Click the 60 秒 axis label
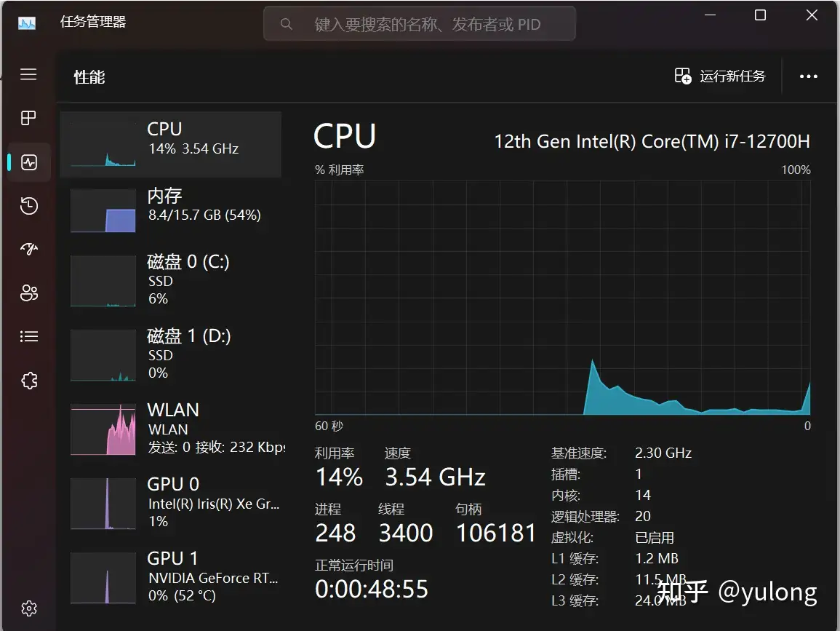The height and width of the screenshot is (631, 840). [x=329, y=426]
